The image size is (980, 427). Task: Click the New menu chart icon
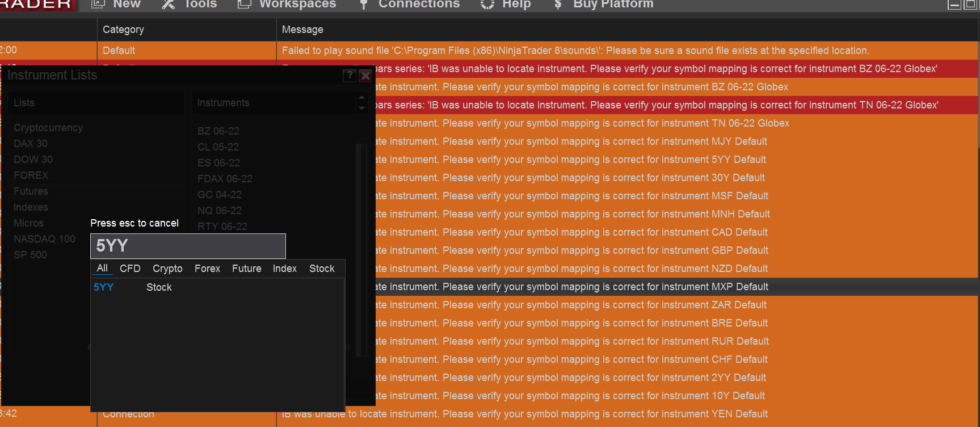98,4
